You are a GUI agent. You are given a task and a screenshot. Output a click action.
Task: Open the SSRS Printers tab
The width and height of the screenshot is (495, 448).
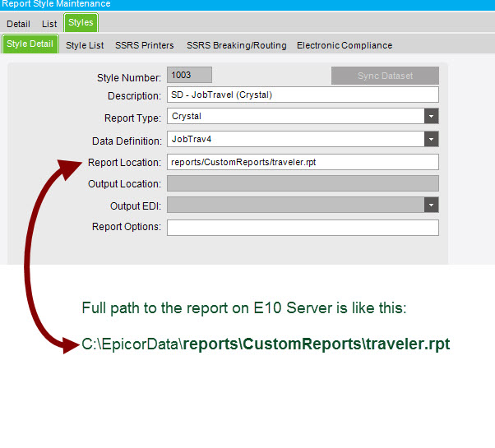pos(144,45)
